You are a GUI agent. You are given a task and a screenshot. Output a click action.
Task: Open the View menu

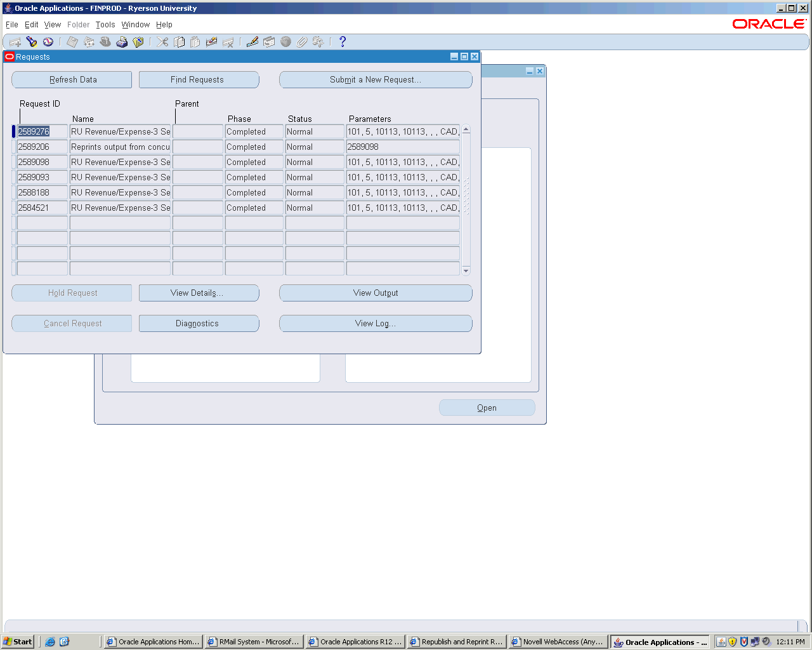[x=53, y=25]
